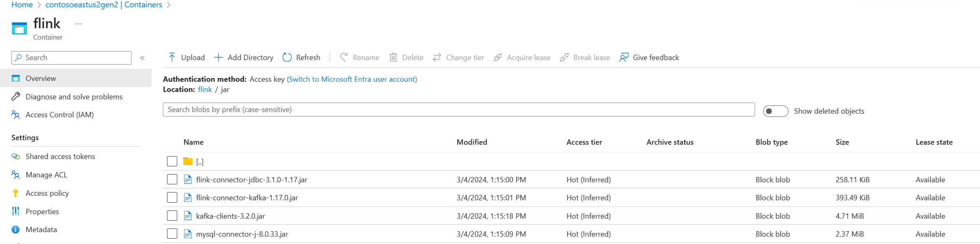Check the flink-connector-jdbc-3.1.0-1.17.jar checkbox

coord(172,179)
